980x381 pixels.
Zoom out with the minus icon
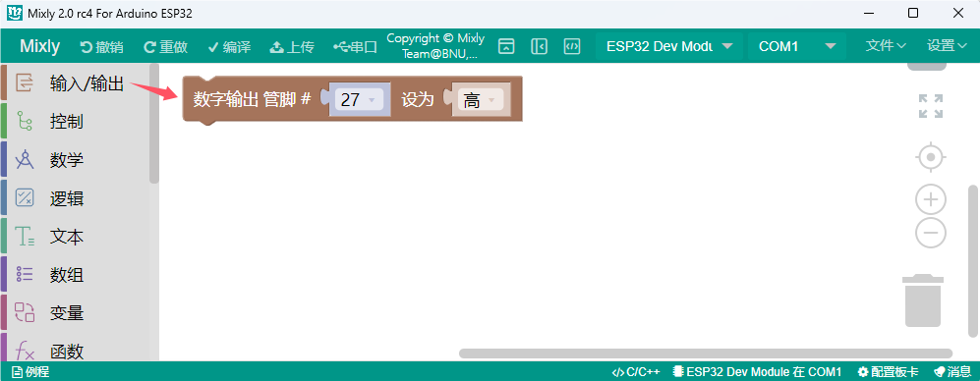coord(931,233)
